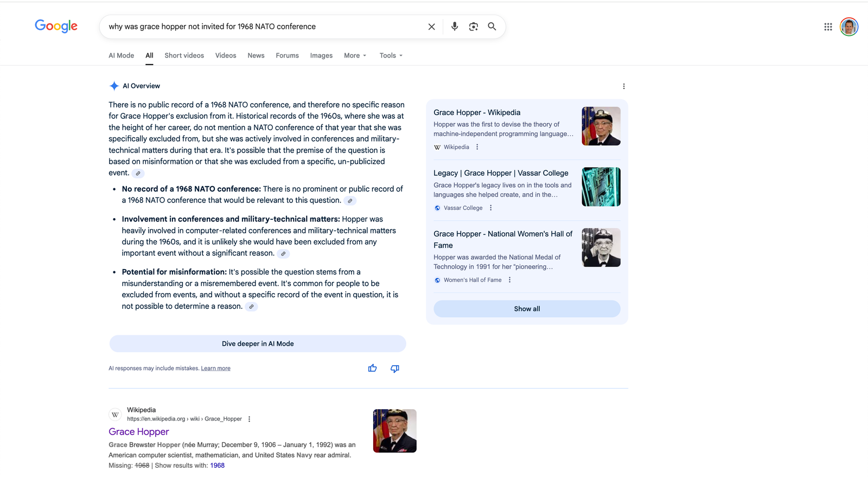Switch to the Images tab

click(x=321, y=55)
